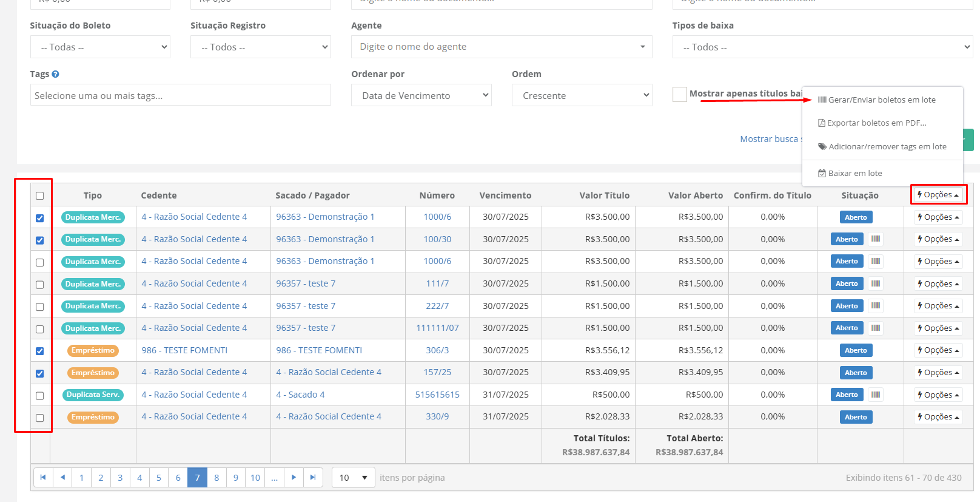Click the Tags help question icon
Viewport: 980px width, 502px height.
pos(55,74)
